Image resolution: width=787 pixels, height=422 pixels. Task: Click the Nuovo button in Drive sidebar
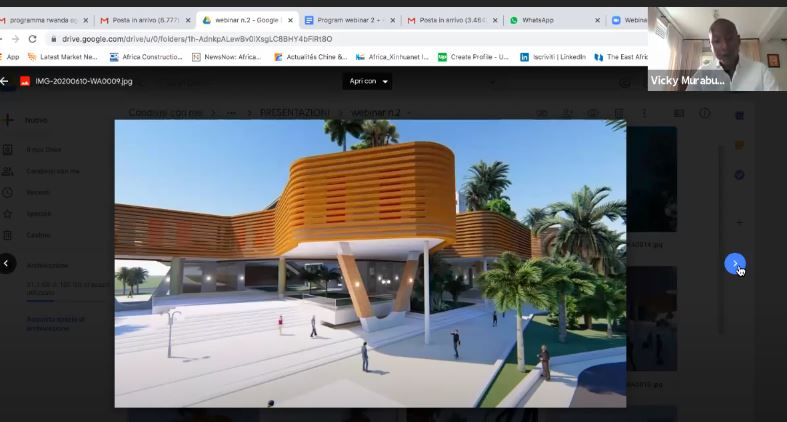25,120
